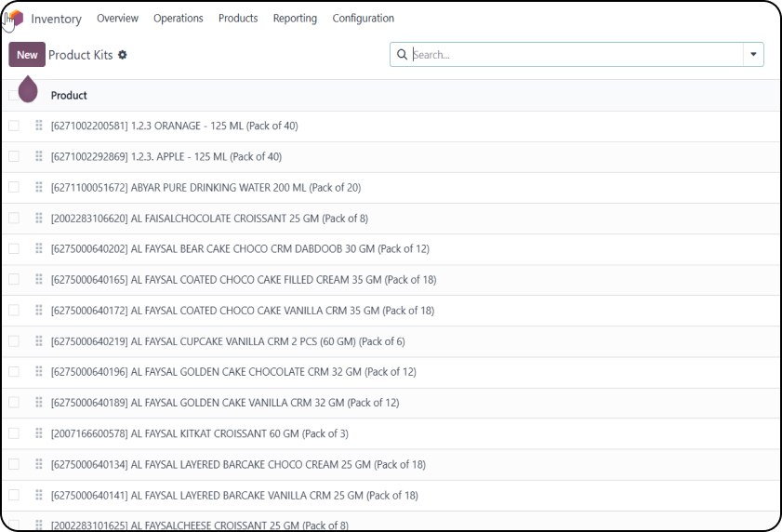
Task: Select checkbox for AL FAISALCHOCOLATE CROISSANT
Action: [x=14, y=218]
